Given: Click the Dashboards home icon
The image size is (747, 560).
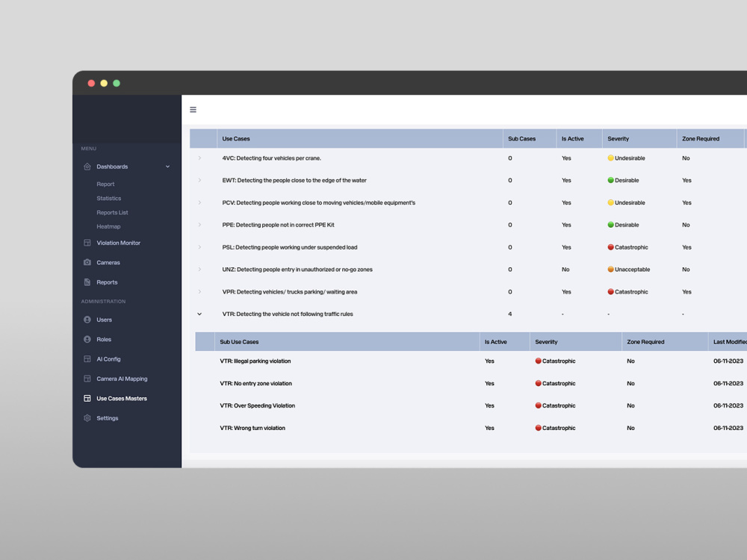Looking at the screenshot, I should pos(87,167).
